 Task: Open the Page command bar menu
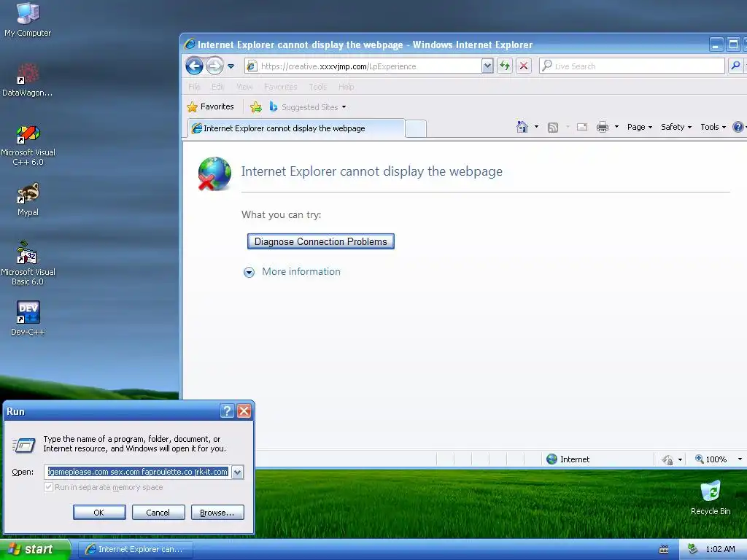point(639,127)
